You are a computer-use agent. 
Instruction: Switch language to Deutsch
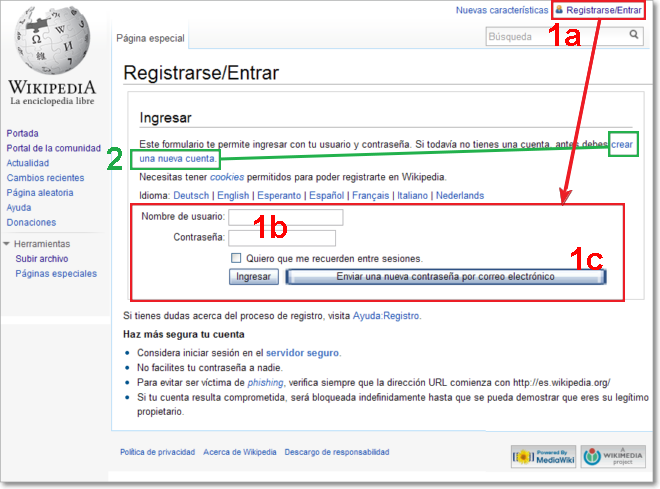(191, 196)
